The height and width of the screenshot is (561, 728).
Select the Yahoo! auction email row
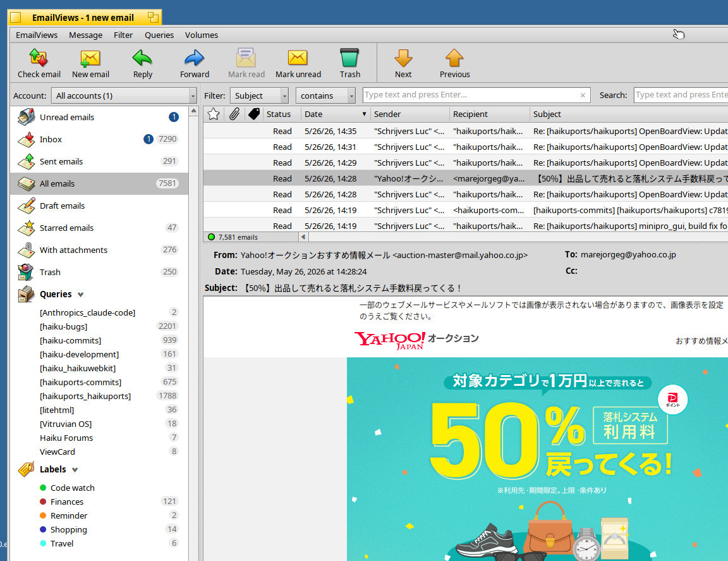[466, 178]
